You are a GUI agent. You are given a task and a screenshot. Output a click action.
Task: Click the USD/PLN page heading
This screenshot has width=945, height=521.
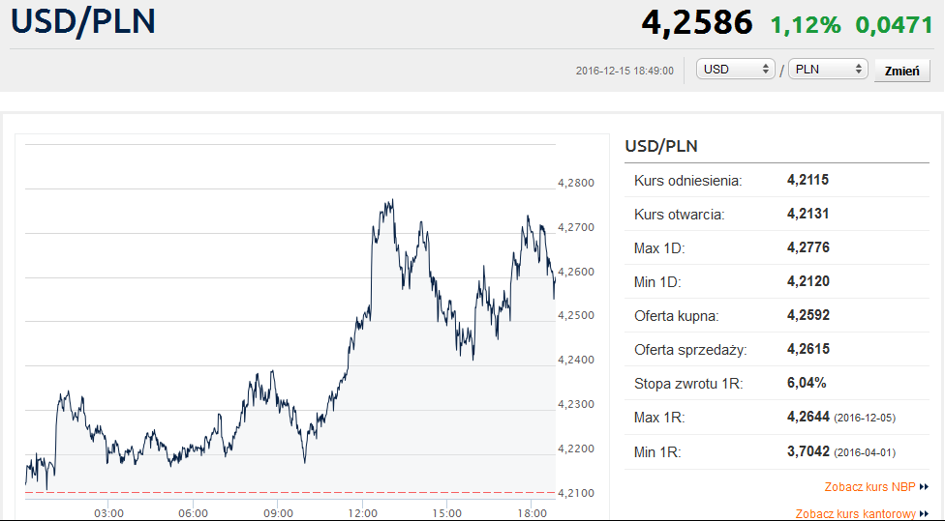(83, 21)
